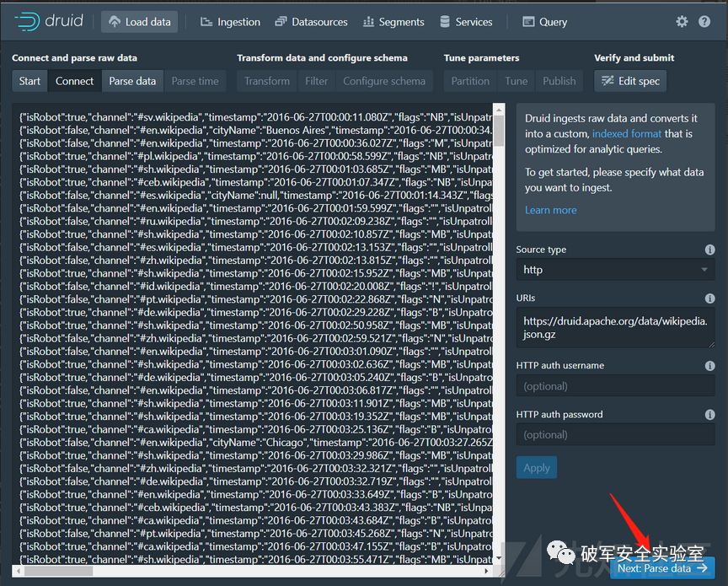Viewport: 728px width, 586px height.
Task: Go to the Ingestion view
Action: point(230,22)
